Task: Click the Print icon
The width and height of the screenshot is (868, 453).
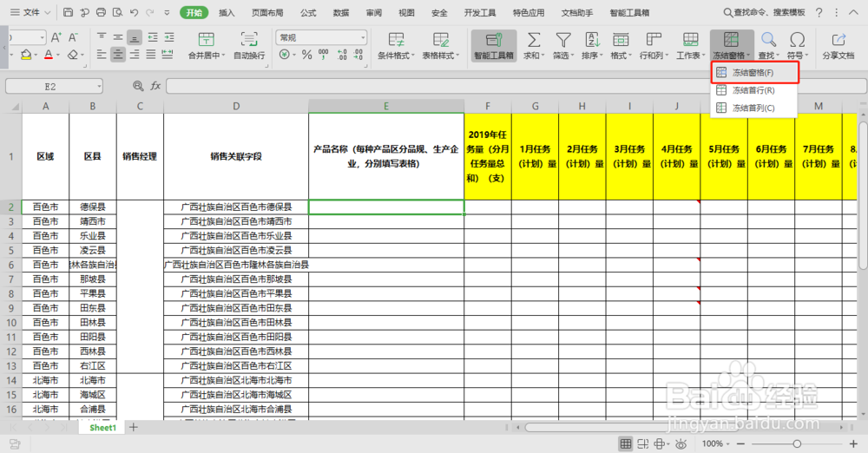Action: [101, 12]
